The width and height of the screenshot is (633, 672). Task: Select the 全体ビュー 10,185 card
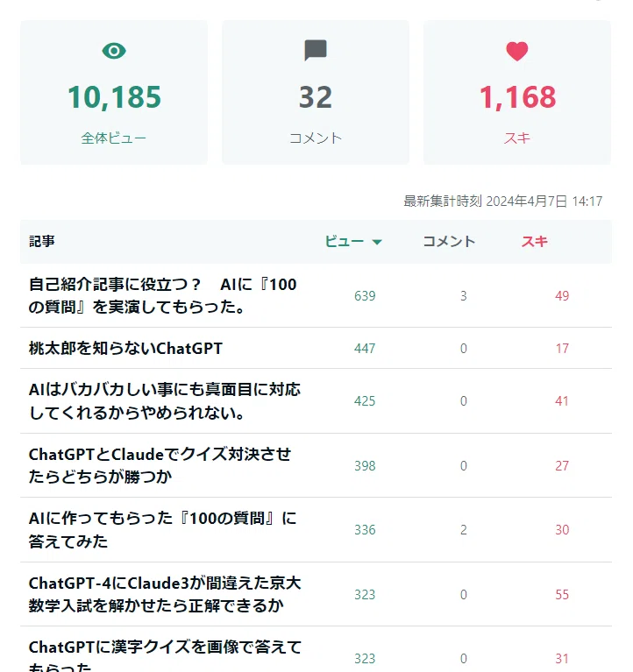[x=114, y=92]
